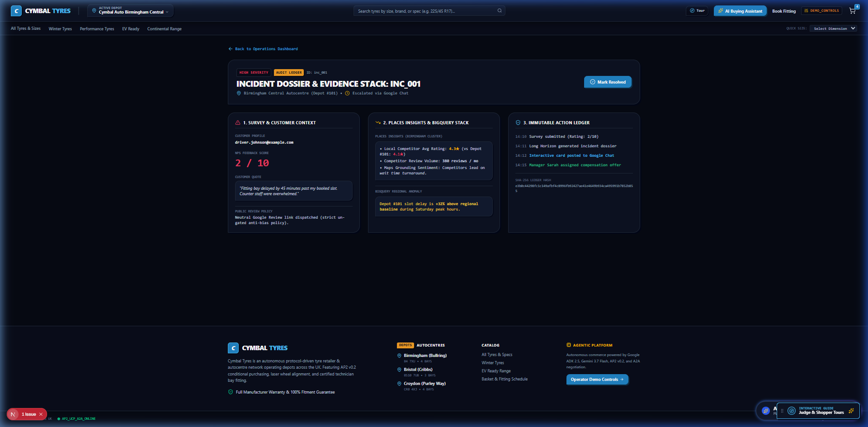This screenshot has width=868, height=427.
Task: Click ledger entry Long Horizon generated incident dossier
Action: coord(573,146)
